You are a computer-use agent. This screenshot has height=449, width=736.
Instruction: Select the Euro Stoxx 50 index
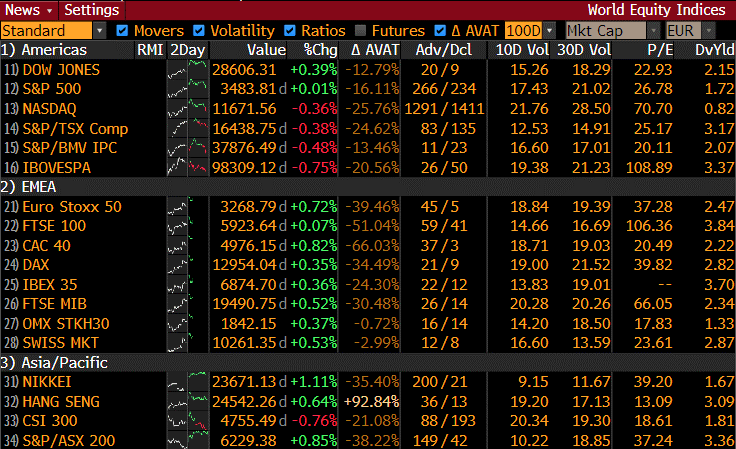(x=72, y=206)
